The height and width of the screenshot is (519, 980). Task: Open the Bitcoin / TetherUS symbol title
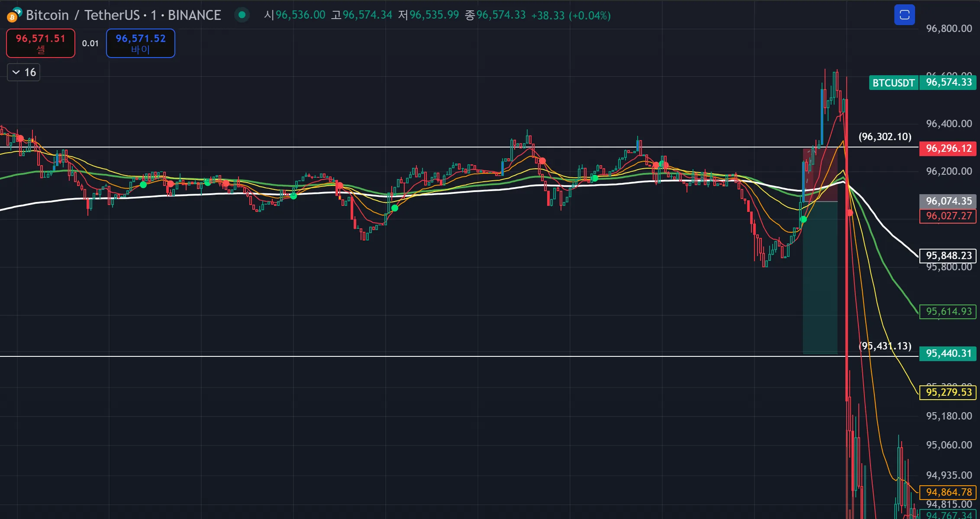tap(123, 15)
